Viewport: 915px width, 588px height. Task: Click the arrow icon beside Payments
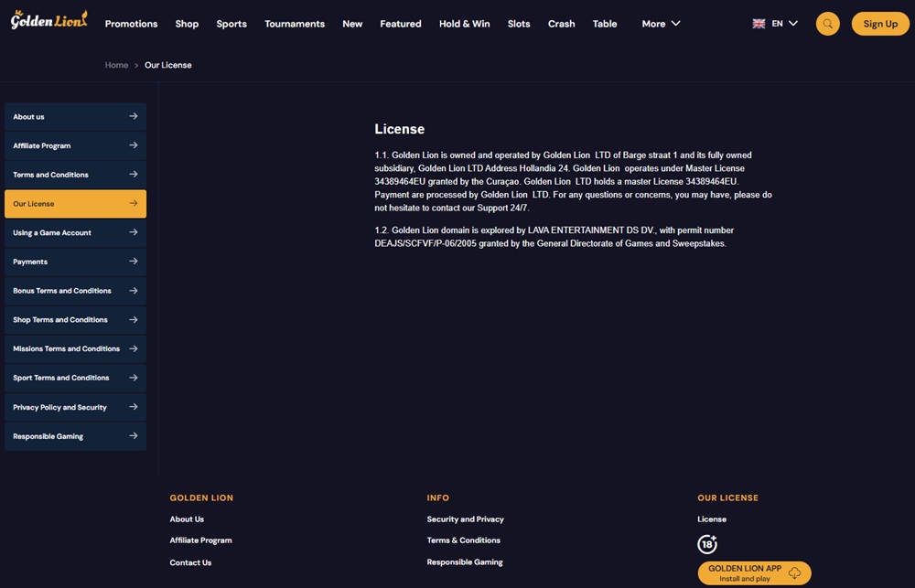point(134,262)
